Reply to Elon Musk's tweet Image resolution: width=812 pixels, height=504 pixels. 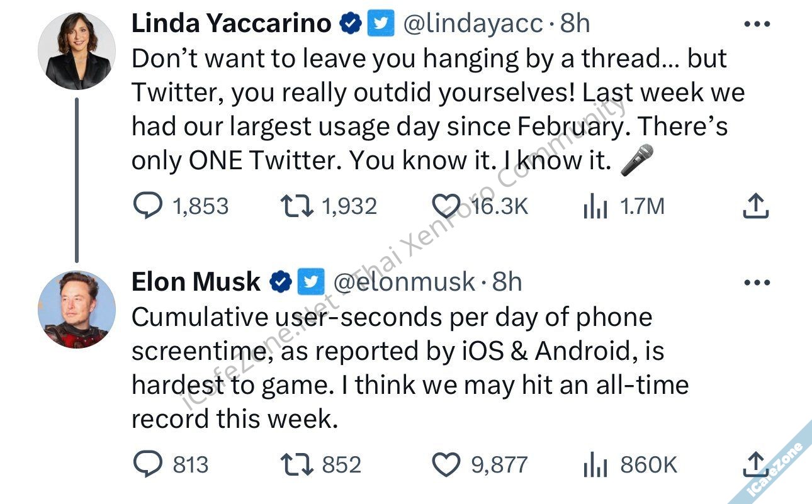pos(149,465)
